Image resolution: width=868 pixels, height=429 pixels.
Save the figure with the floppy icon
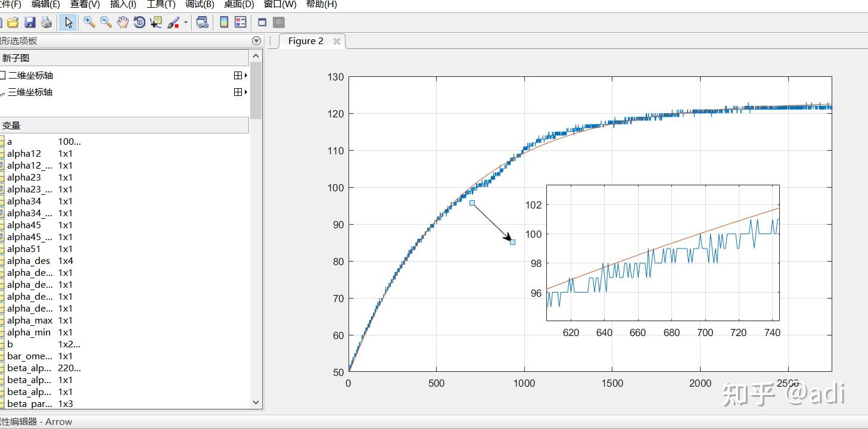(30, 23)
